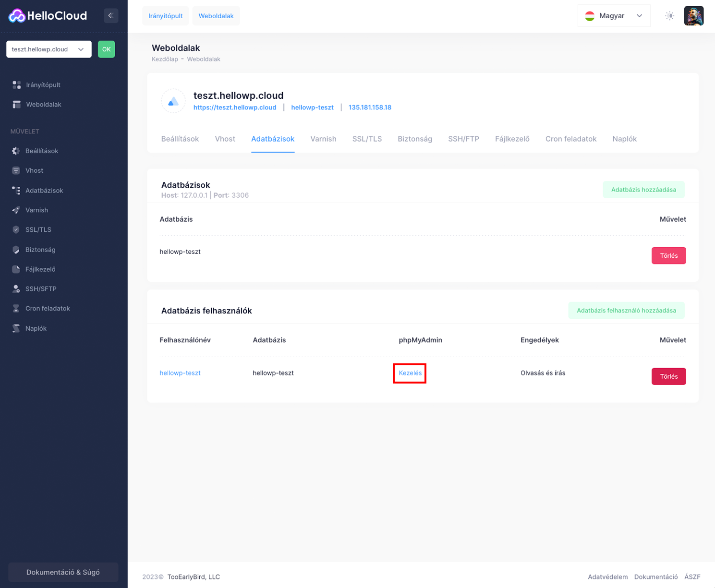Viewport: 715px width, 588px height.
Task: Click the site logo circle icon
Action: 173,101
